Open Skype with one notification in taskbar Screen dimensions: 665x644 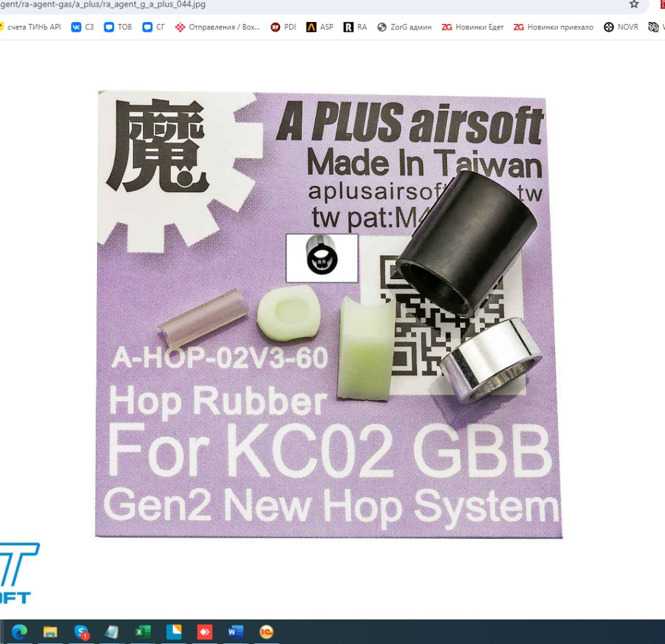click(x=81, y=632)
